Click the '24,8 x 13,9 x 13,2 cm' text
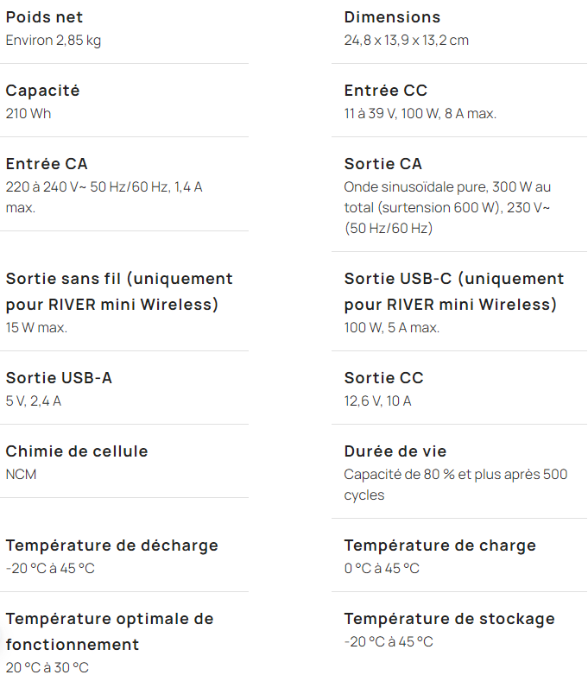This screenshot has height=700, width=588. coord(406,41)
